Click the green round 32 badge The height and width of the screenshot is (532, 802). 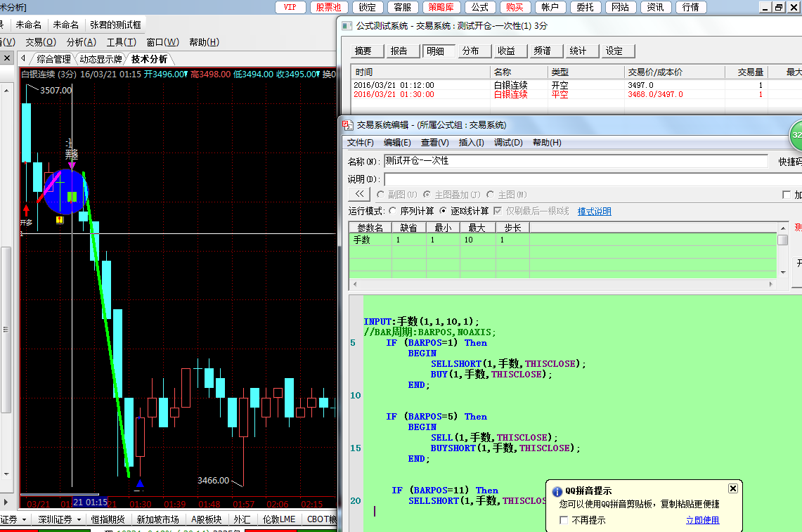[x=796, y=135]
